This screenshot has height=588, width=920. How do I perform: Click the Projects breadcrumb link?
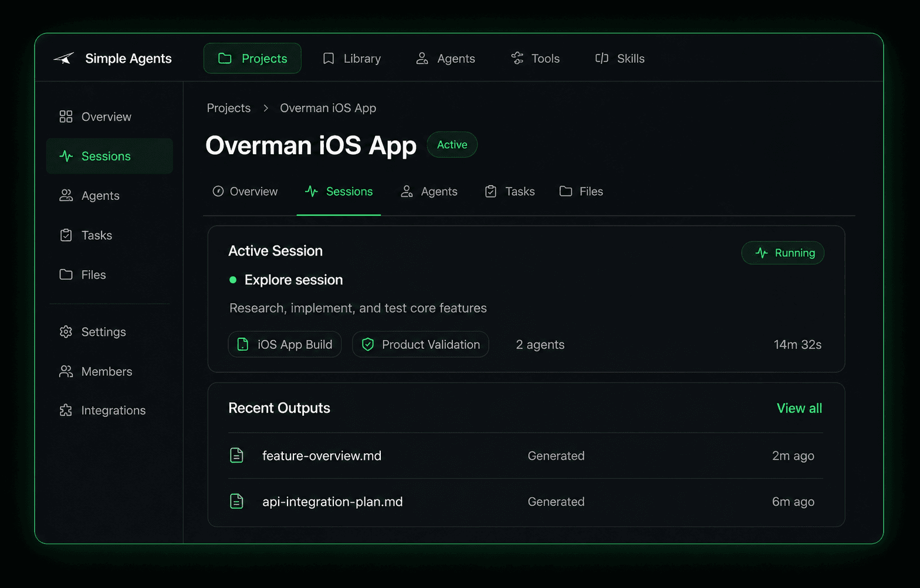tap(229, 108)
